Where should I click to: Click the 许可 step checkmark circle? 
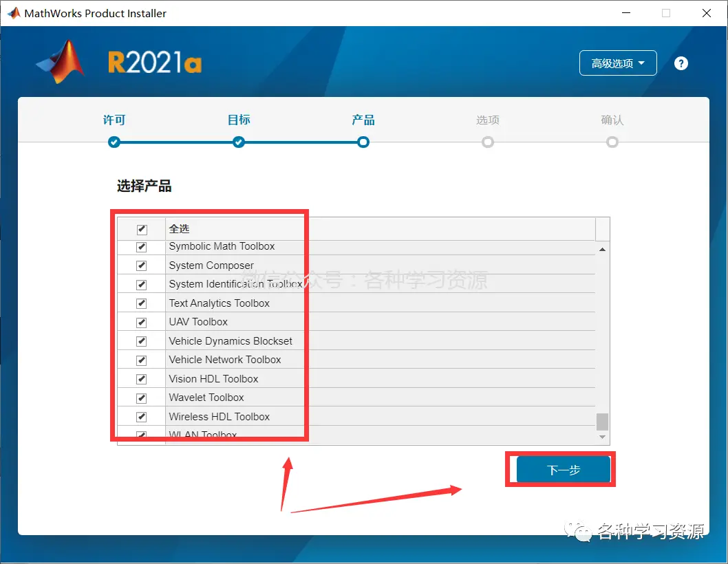pyautogui.click(x=114, y=142)
